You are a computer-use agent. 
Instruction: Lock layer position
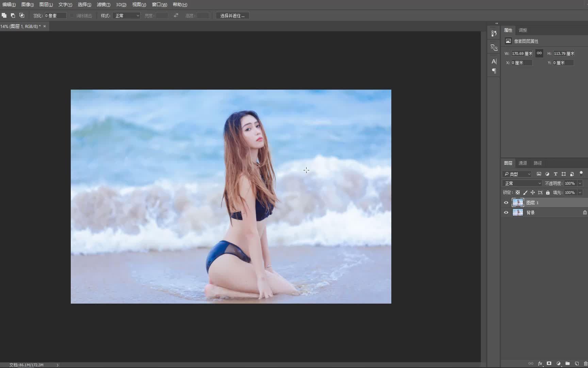point(533,193)
